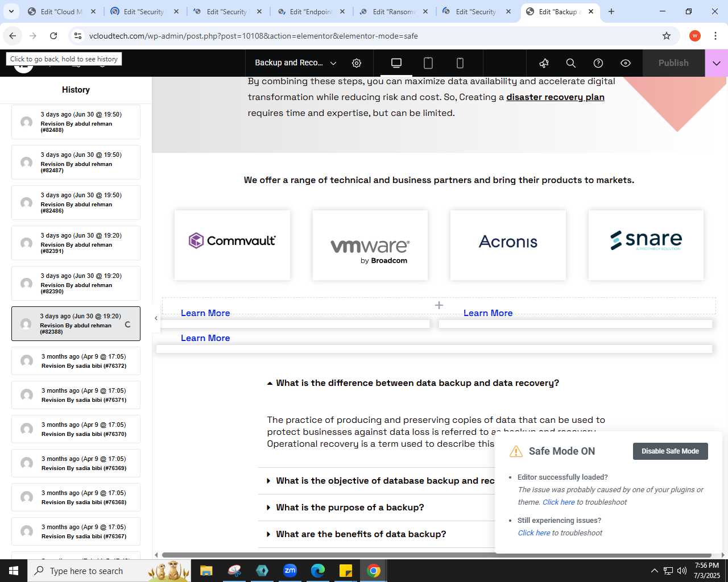Viewport: 728px width, 582px height.
Task: Select revision #82391 in History
Action: pyautogui.click(x=76, y=243)
